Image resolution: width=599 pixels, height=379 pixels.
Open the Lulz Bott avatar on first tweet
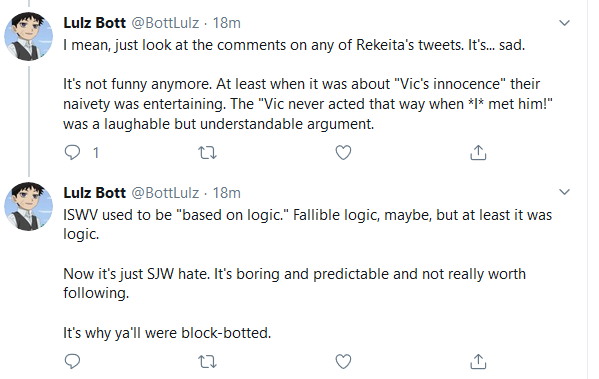pyautogui.click(x=28, y=36)
